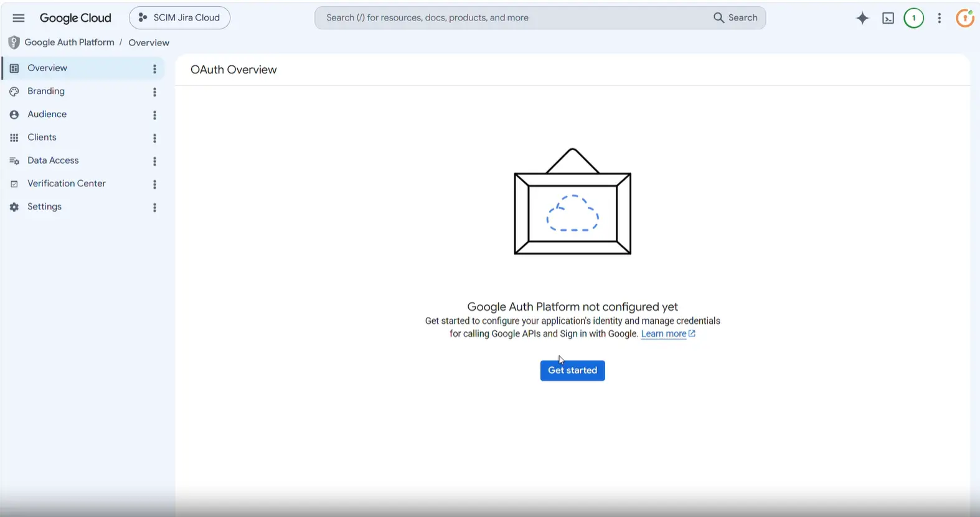Click the Google Auth Platform shield icon
This screenshot has width=980, height=517.
click(x=14, y=42)
